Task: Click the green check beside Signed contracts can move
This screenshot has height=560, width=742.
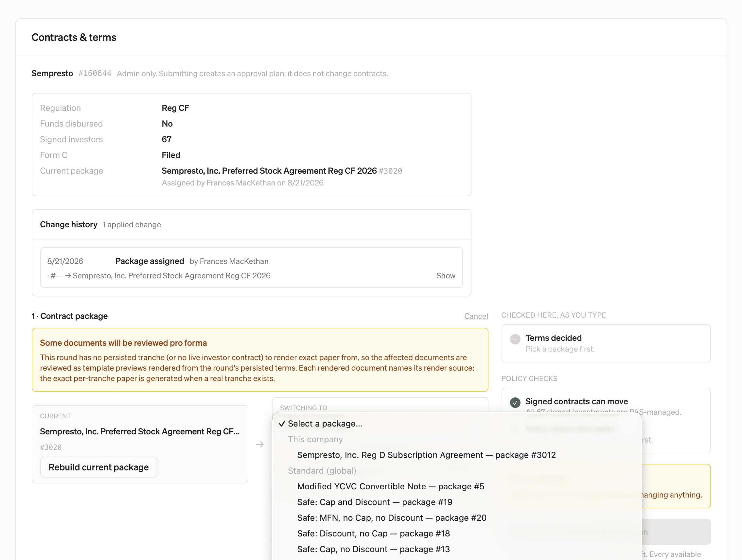Action: coord(515,402)
